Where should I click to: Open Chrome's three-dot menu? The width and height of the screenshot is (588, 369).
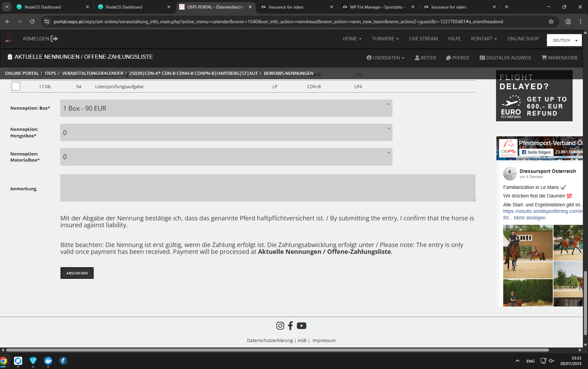[580, 22]
